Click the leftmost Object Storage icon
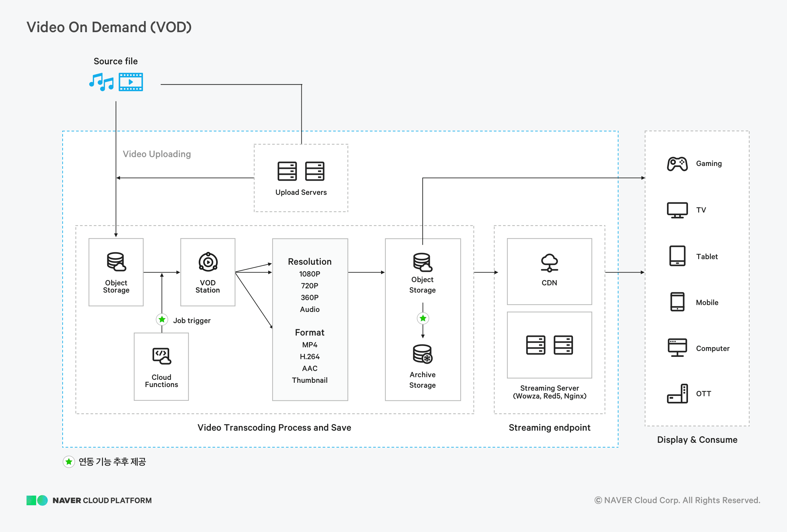The height and width of the screenshot is (532, 787). pyautogui.click(x=116, y=262)
